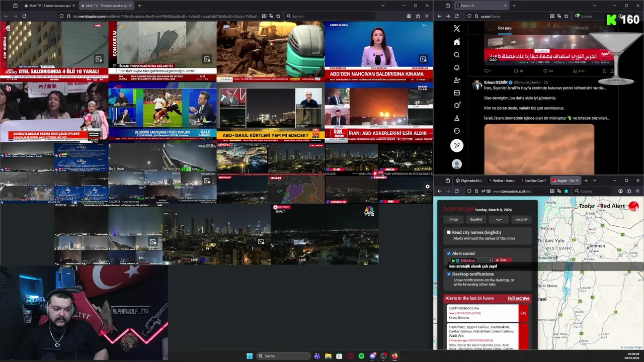Open Spotify from the taskbar
Screen dimensions: 644x362
pos(361,356)
